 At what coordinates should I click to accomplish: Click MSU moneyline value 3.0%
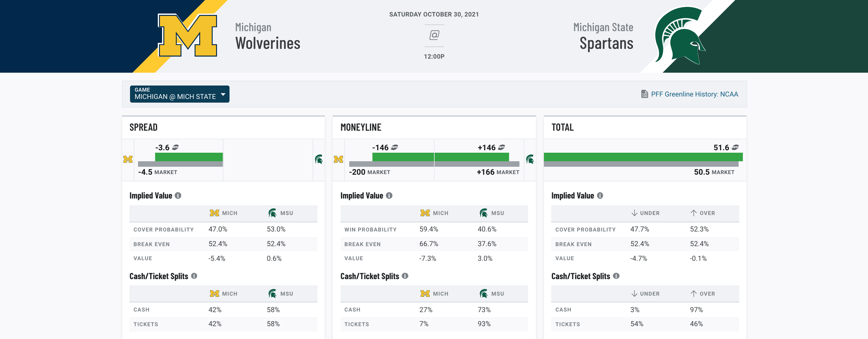485,258
